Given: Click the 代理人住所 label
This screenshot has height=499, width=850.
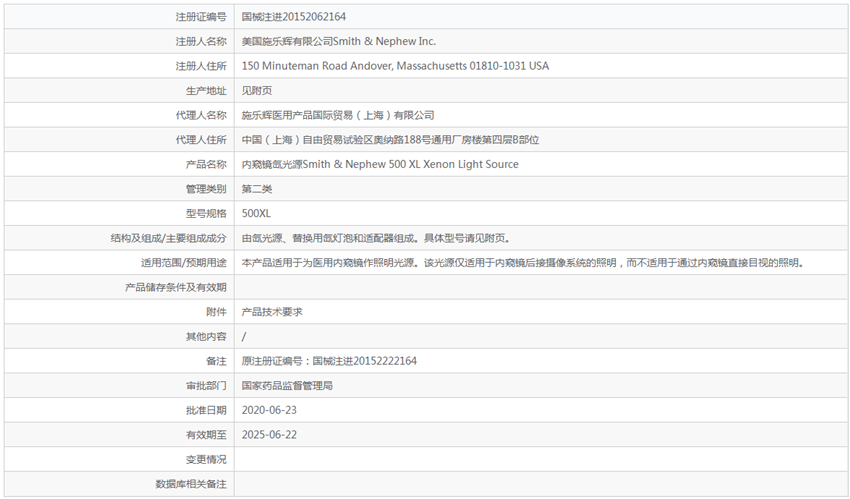Looking at the screenshot, I should [x=201, y=140].
